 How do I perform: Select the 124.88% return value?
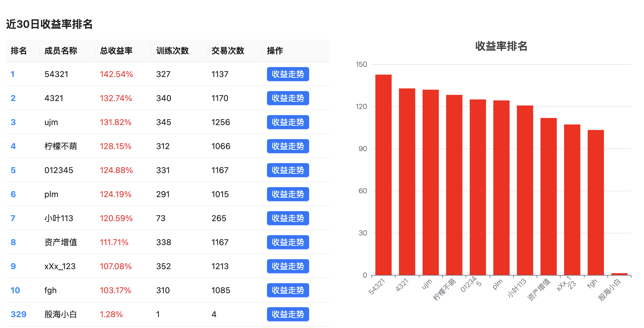tap(116, 170)
